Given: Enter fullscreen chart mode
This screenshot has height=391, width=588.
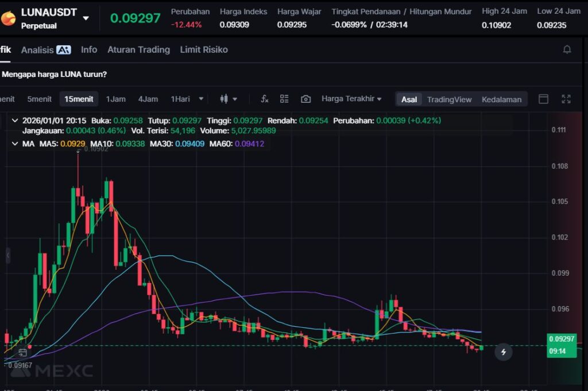Looking at the screenshot, I should (x=566, y=99).
